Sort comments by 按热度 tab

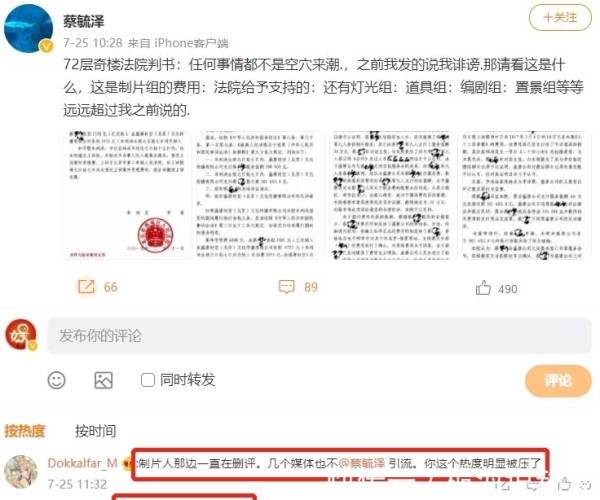tap(25, 431)
